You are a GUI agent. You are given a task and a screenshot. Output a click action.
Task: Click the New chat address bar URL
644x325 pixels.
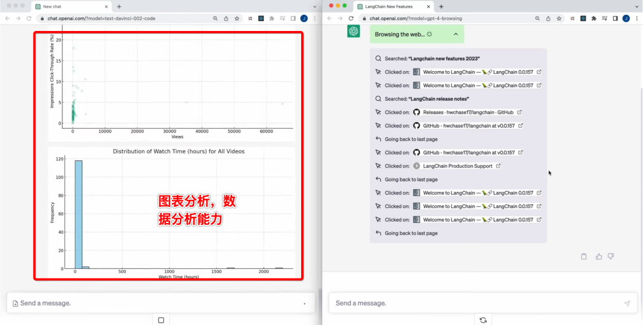pos(101,18)
